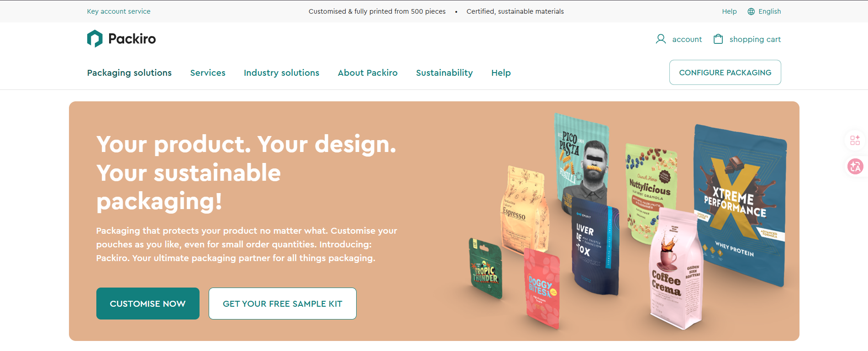Screen dimensions: 868x351
Task: Open the Services menu
Action: tap(208, 73)
